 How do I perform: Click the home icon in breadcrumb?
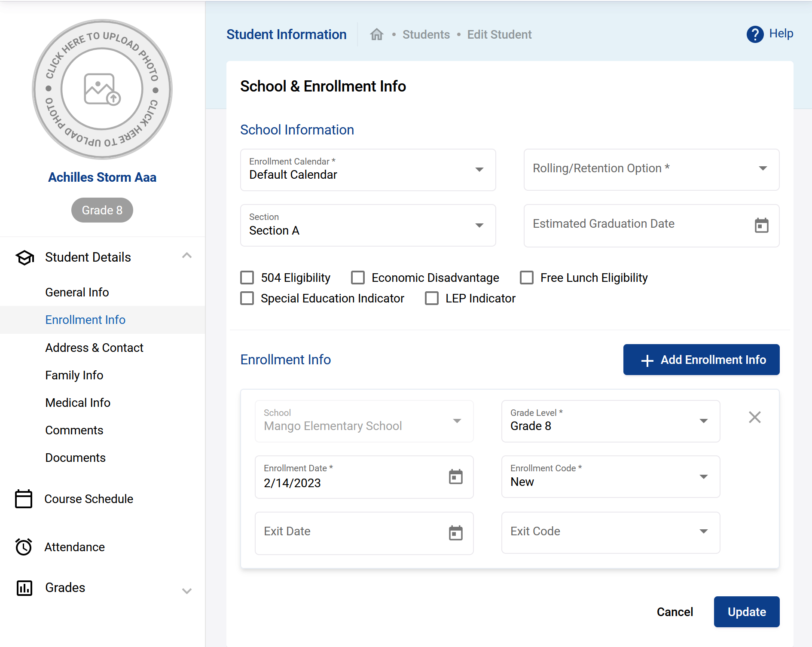click(x=376, y=34)
